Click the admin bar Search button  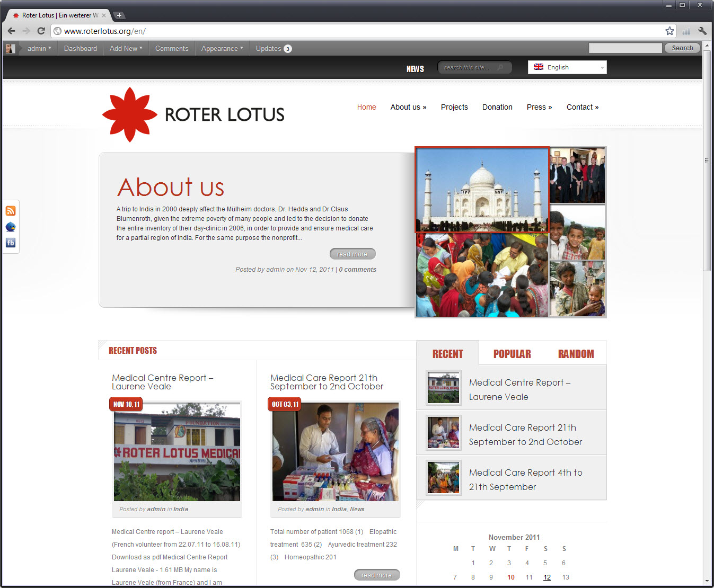pyautogui.click(x=682, y=48)
